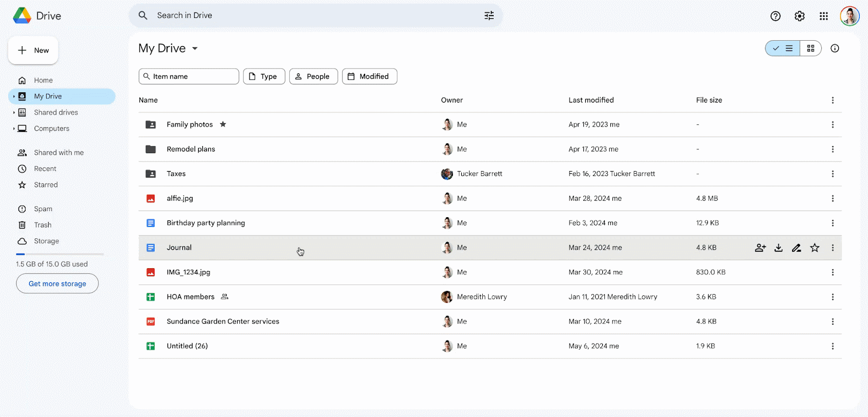This screenshot has width=868, height=417.
Task: Click Get more storage button
Action: tap(58, 283)
